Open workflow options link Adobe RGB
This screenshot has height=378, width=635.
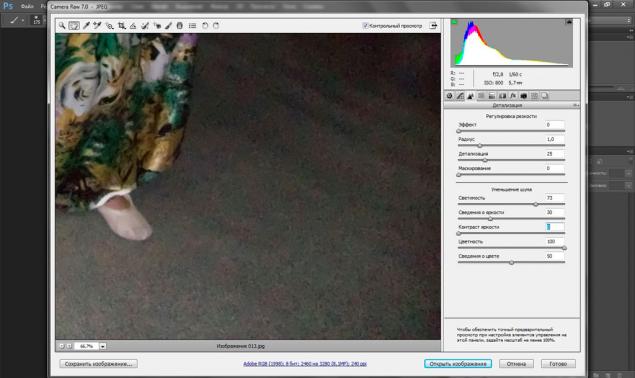[x=305, y=364]
